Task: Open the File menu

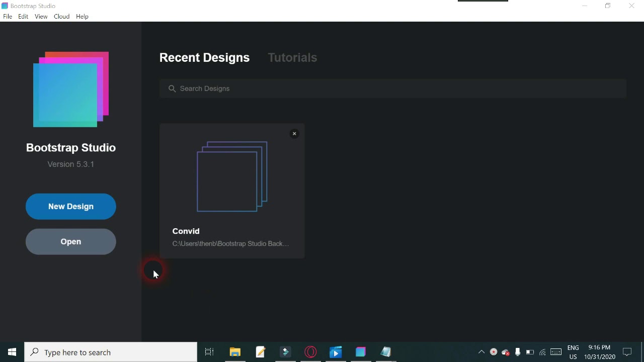Action: tap(8, 17)
